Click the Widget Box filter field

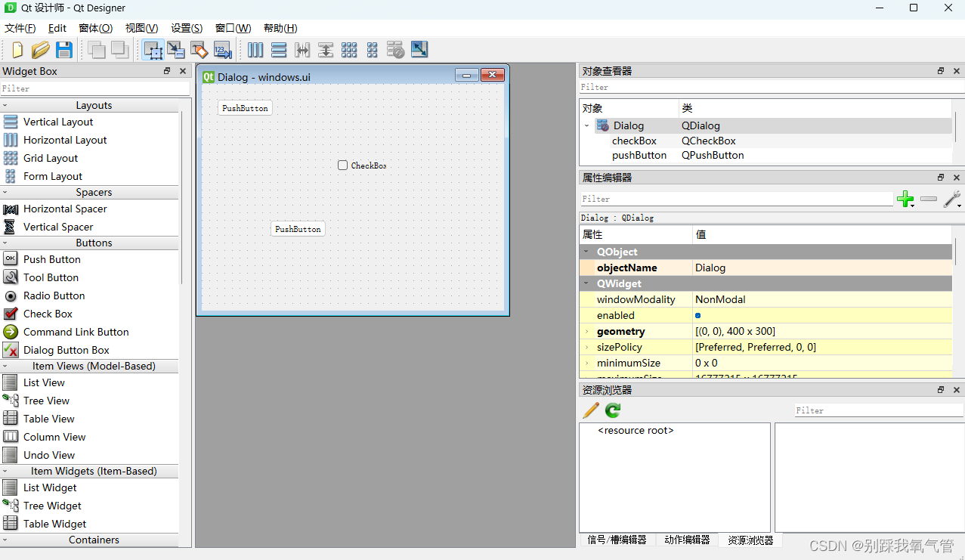click(94, 88)
